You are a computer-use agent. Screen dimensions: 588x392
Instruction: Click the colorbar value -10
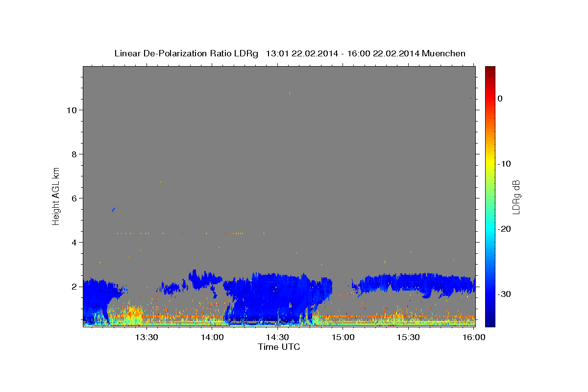(x=505, y=164)
